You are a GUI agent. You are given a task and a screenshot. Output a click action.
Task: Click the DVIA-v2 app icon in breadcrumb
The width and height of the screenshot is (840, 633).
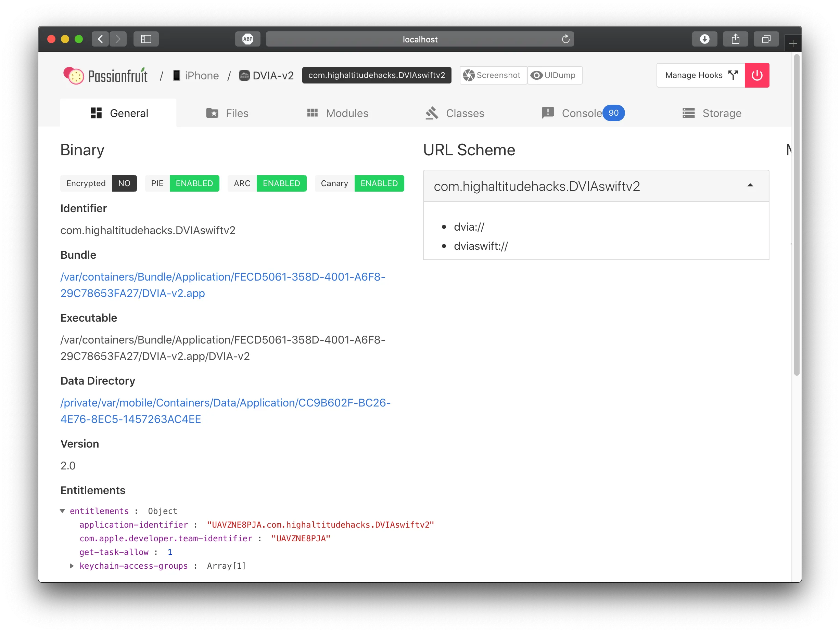click(244, 75)
